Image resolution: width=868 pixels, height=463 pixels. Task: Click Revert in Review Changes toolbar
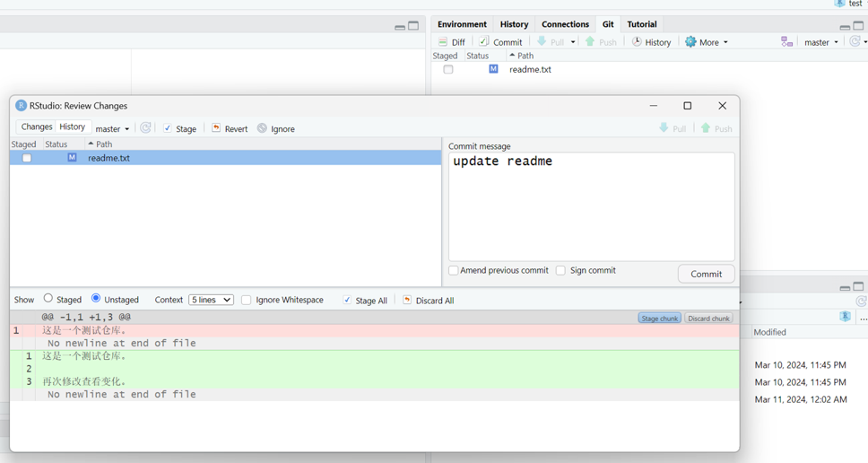click(230, 128)
